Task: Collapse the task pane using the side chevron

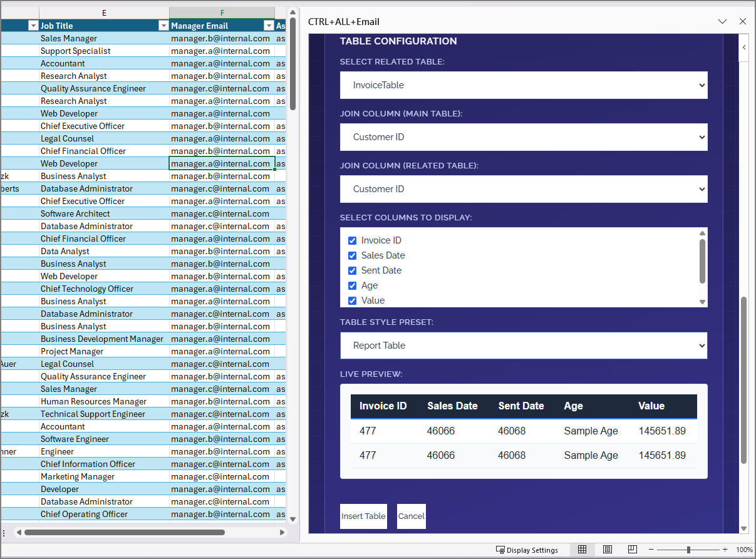Action: tap(744, 47)
